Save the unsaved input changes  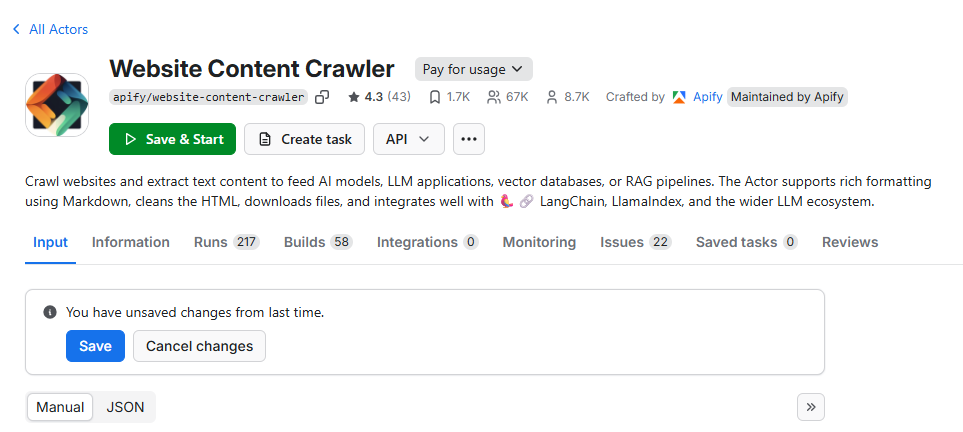(x=95, y=346)
